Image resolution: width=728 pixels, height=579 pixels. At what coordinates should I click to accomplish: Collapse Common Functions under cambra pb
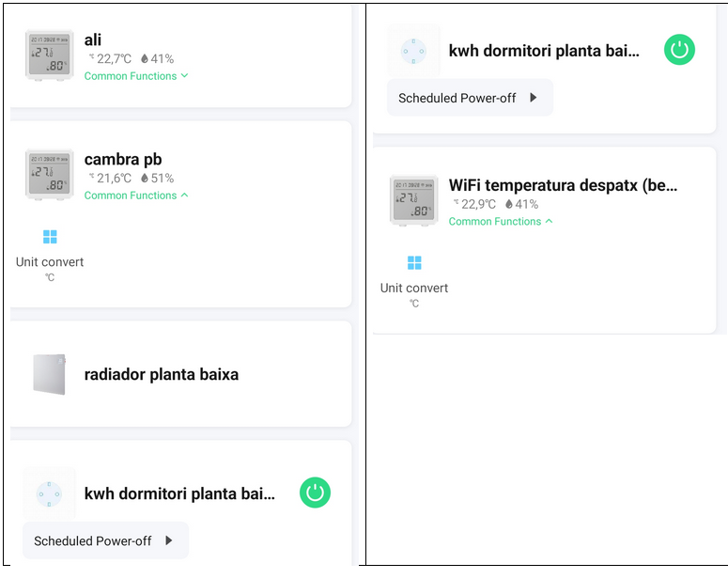pos(136,196)
